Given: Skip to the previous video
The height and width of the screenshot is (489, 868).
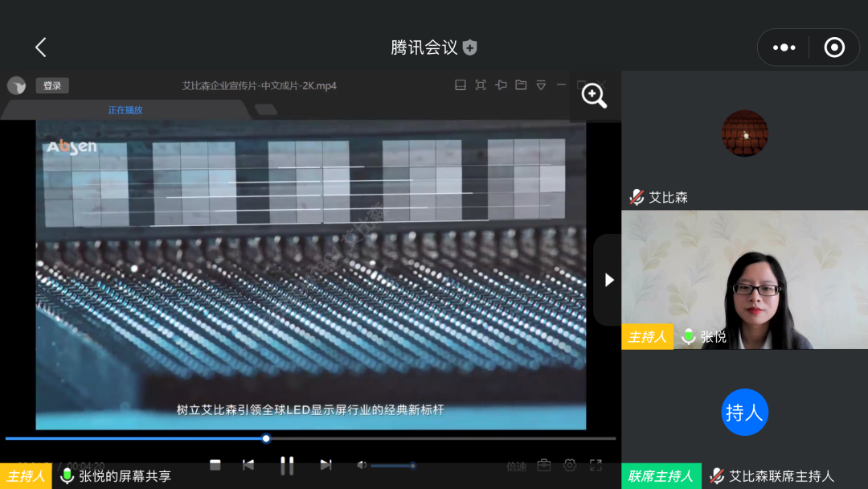Looking at the screenshot, I should [x=248, y=465].
